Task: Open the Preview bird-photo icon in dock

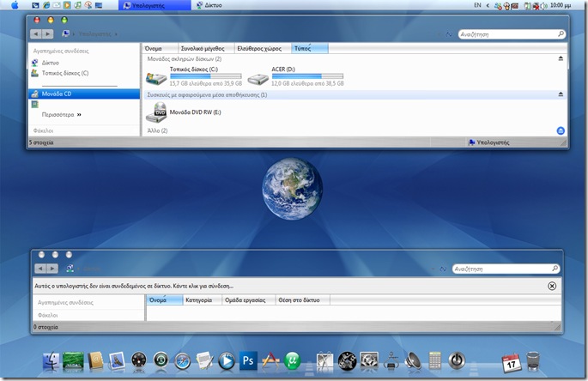Action: 117,361
